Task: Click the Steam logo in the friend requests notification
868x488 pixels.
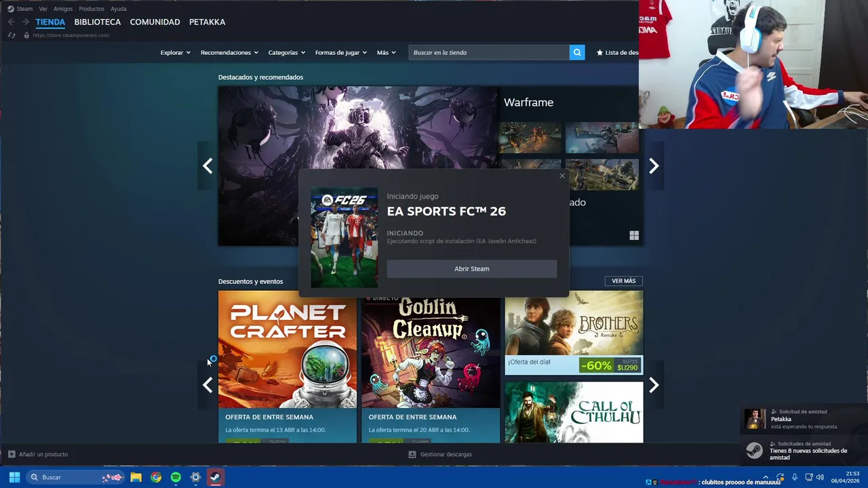Action: (754, 451)
